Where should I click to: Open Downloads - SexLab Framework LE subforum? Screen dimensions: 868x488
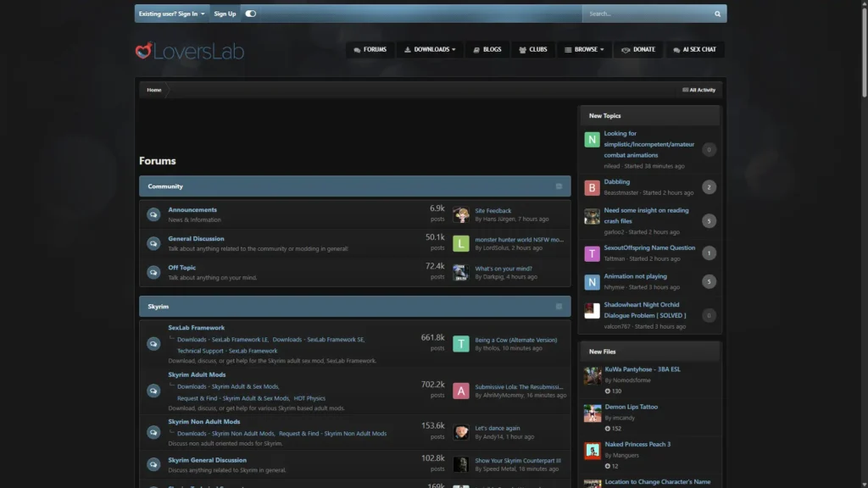223,340
